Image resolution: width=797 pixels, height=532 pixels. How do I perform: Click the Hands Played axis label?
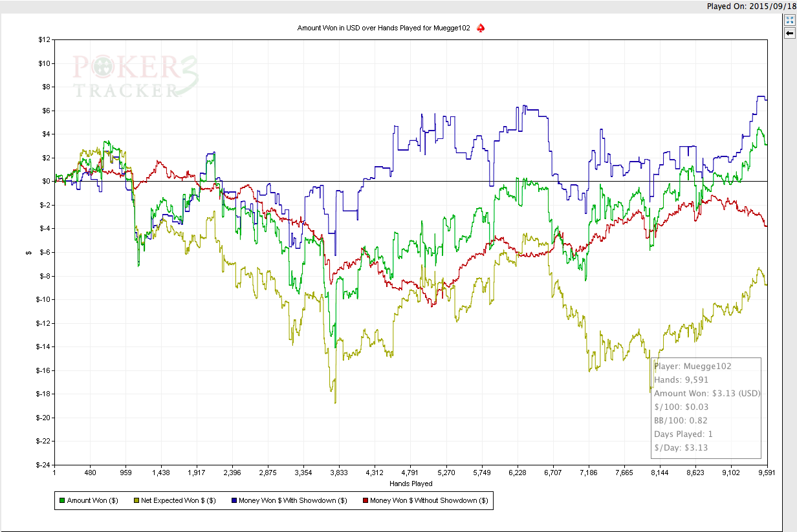[411, 484]
